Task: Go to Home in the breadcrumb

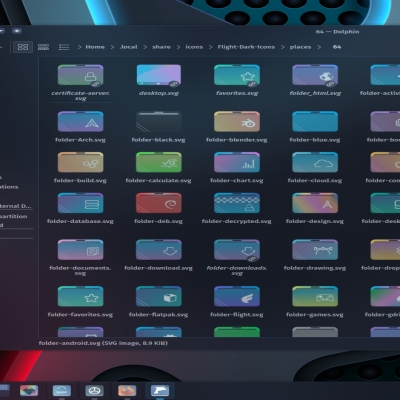Action: (95, 47)
